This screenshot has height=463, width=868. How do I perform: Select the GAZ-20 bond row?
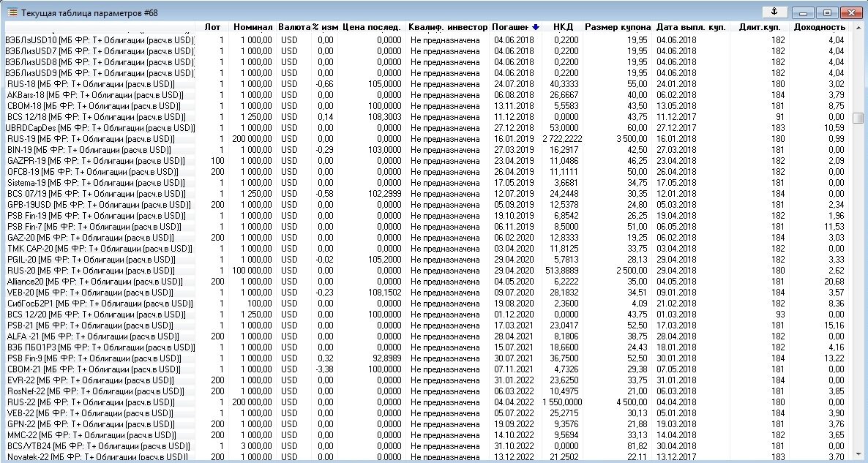pyautogui.click(x=426, y=237)
